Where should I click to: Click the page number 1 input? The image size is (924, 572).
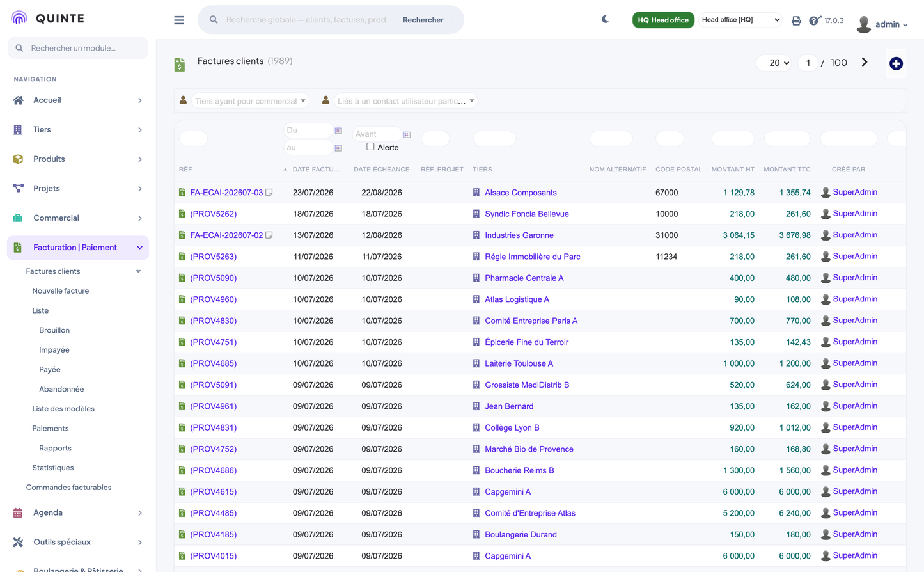808,63
